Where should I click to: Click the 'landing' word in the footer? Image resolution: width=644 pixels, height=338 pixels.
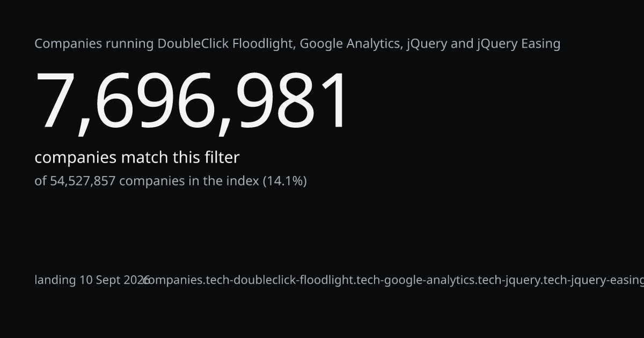pos(55,280)
